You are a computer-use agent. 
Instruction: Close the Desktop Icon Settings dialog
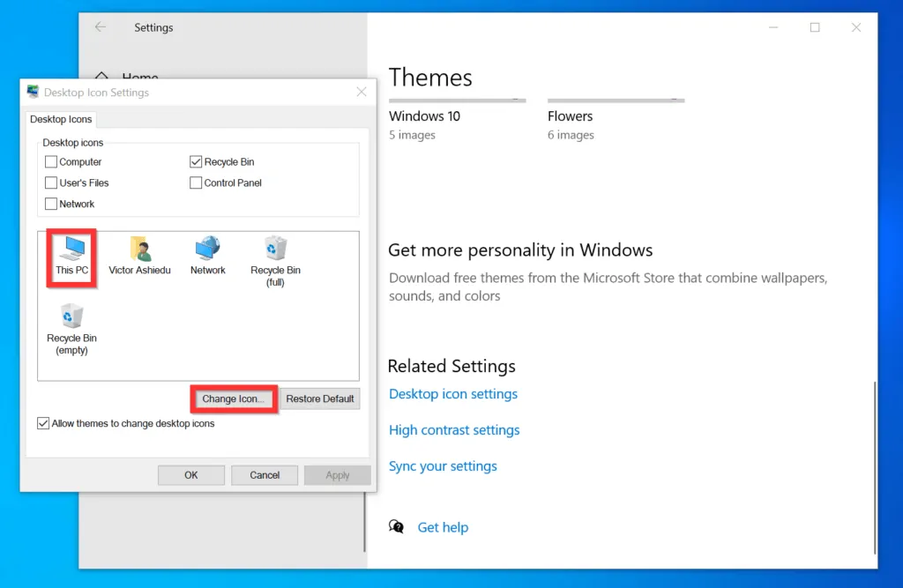(x=362, y=92)
